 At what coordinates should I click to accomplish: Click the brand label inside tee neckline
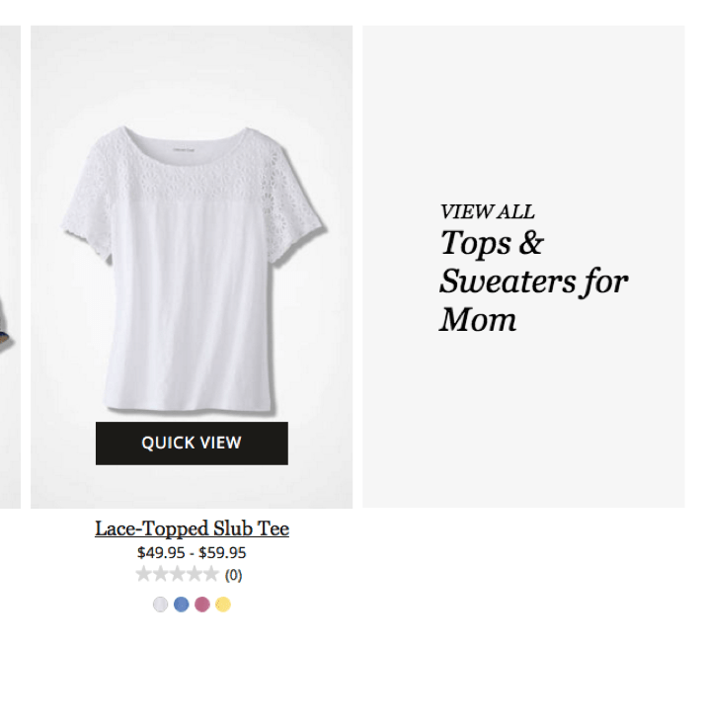pyautogui.click(x=184, y=149)
